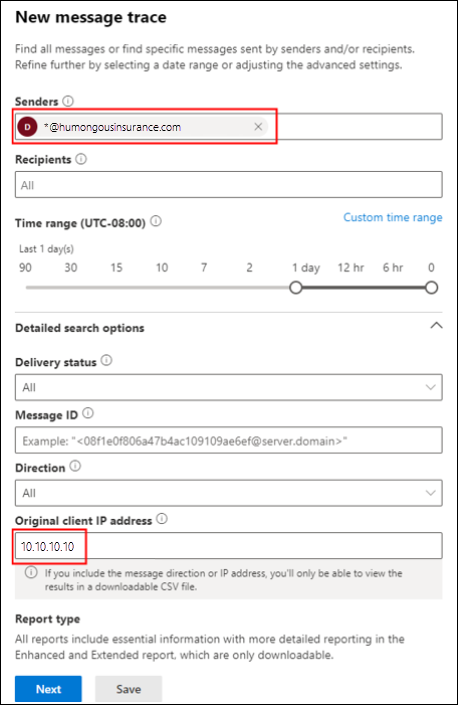Click the Recipients input field

click(228, 184)
